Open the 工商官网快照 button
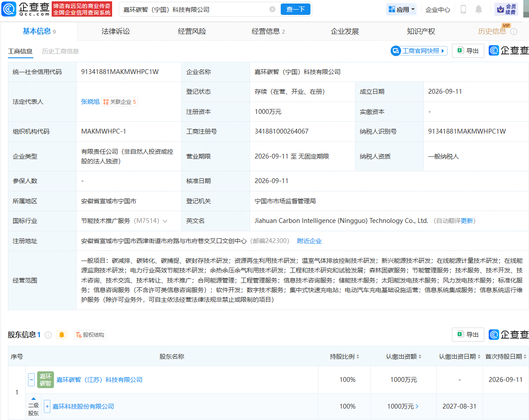The width and height of the screenshot is (529, 420). [419, 51]
